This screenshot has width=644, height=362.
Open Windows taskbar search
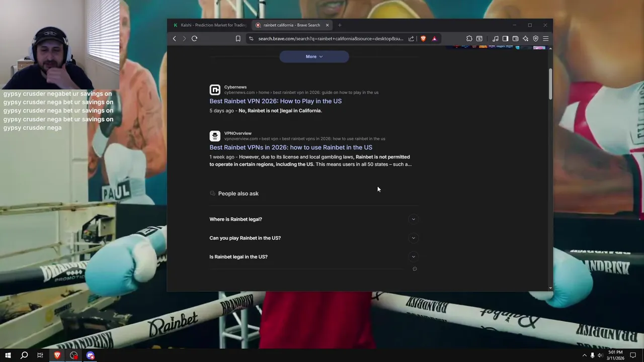click(24, 355)
